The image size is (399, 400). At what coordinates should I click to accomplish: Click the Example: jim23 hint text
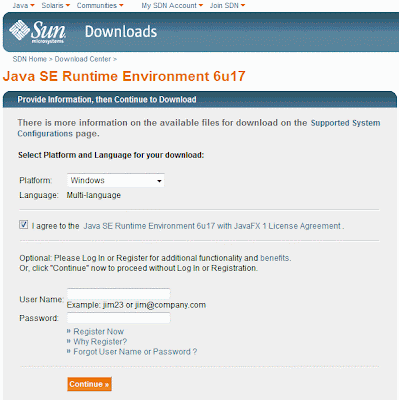tap(136, 305)
